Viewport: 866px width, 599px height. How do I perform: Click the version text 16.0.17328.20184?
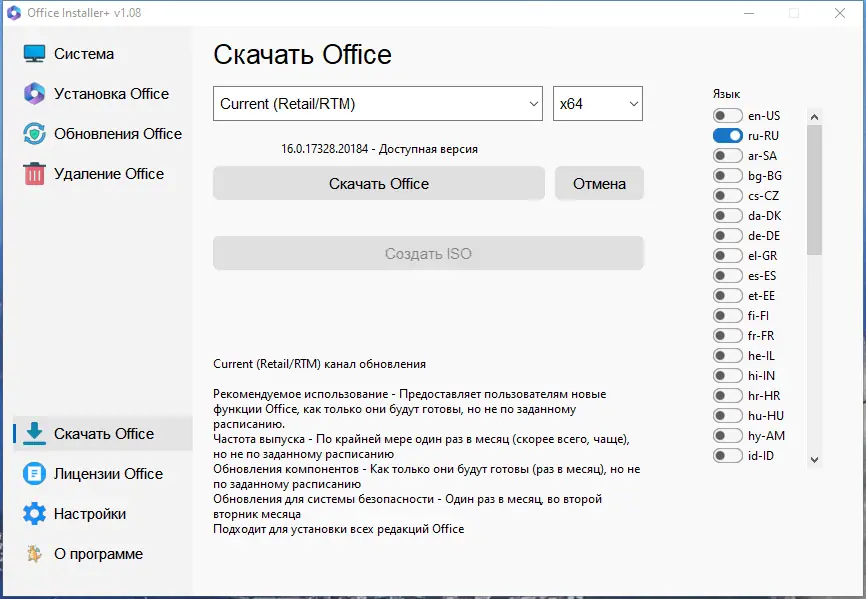click(325, 149)
